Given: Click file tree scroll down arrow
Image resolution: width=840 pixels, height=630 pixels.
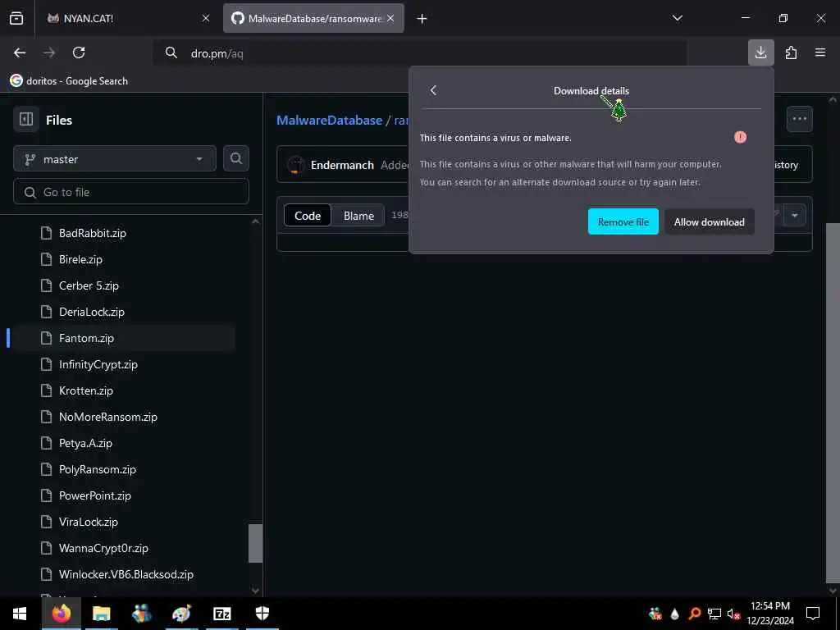Looking at the screenshot, I should [x=256, y=591].
